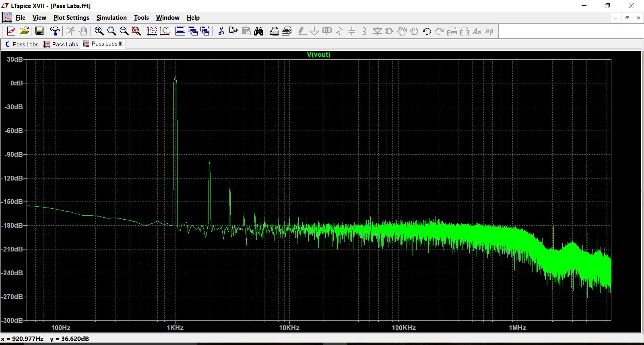
Task: Click the V(vout) trace label
Action: [x=319, y=54]
